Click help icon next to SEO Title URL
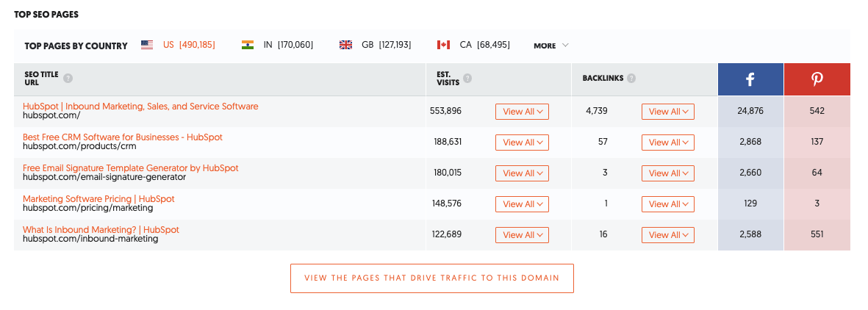 [x=68, y=79]
